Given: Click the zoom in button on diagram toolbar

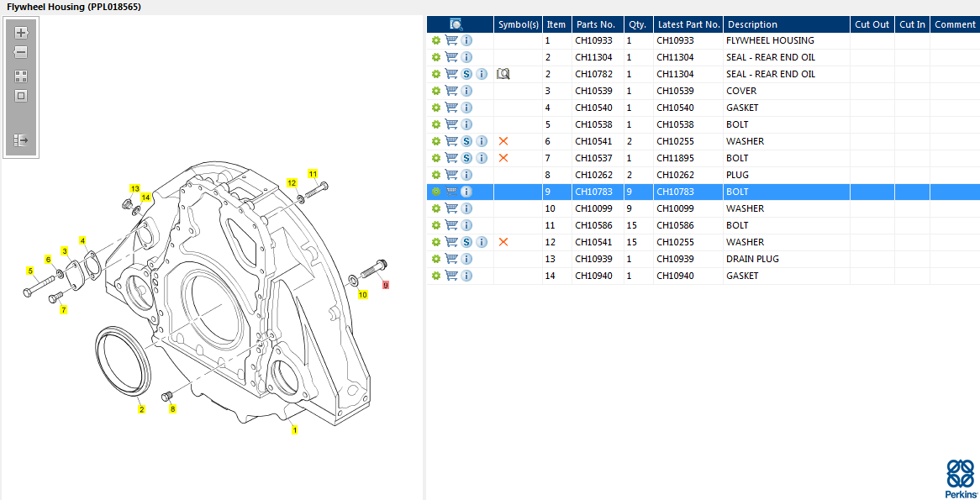Looking at the screenshot, I should pos(21,33).
